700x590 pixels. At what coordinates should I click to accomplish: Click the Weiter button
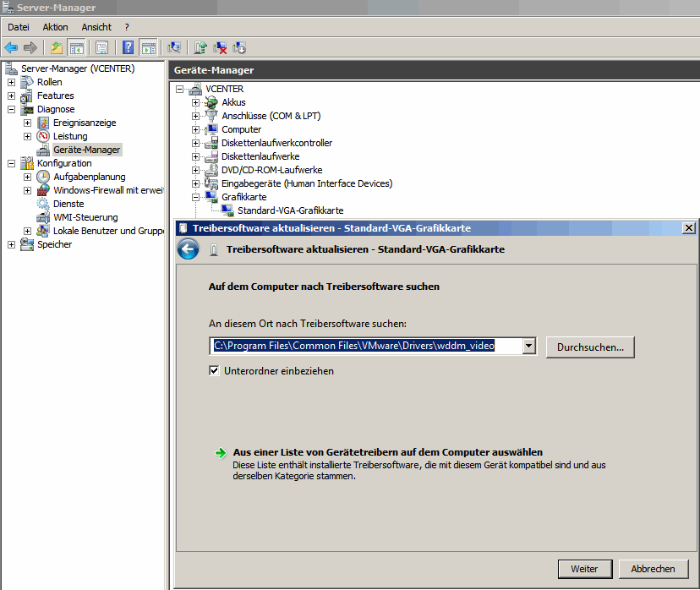tap(584, 569)
